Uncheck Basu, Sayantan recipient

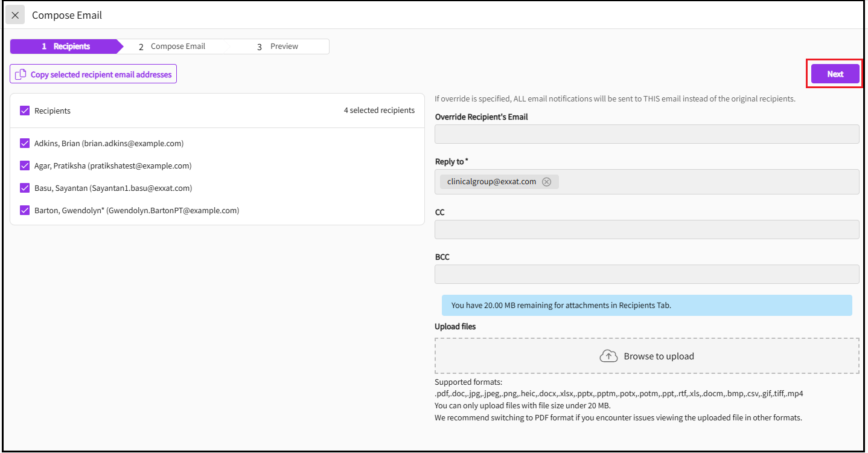[25, 188]
